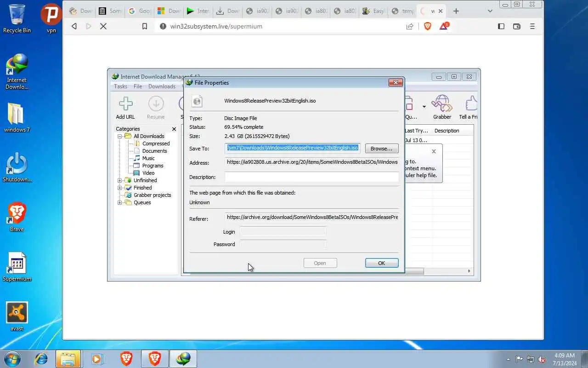Open Grabber projects in the categories tree
588x368 pixels.
coord(152,195)
